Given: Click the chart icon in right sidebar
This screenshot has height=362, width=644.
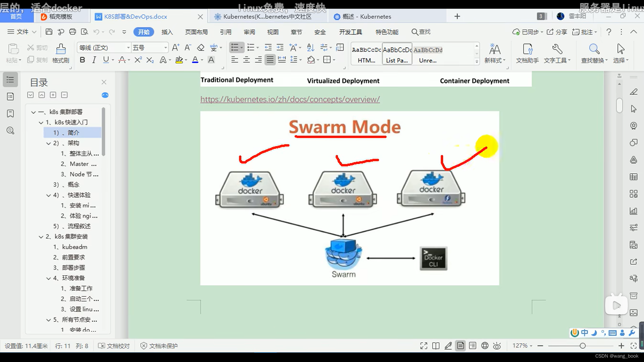Looking at the screenshot, I should point(633,211).
